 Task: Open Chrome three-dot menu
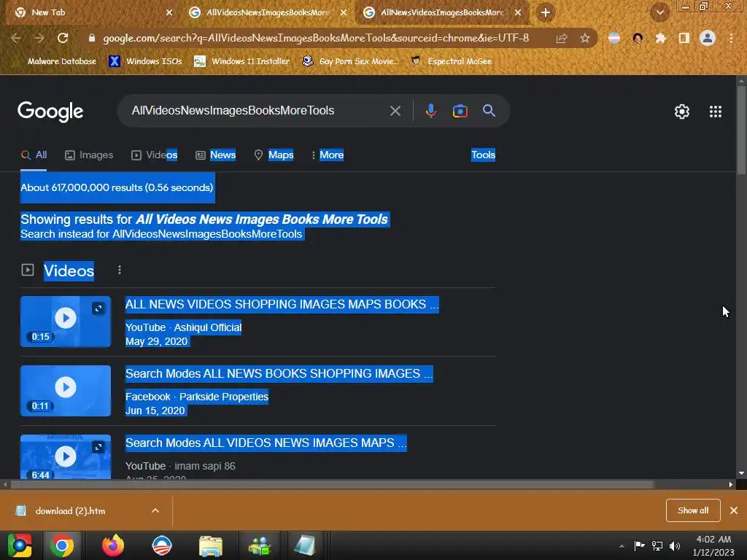coord(731,38)
